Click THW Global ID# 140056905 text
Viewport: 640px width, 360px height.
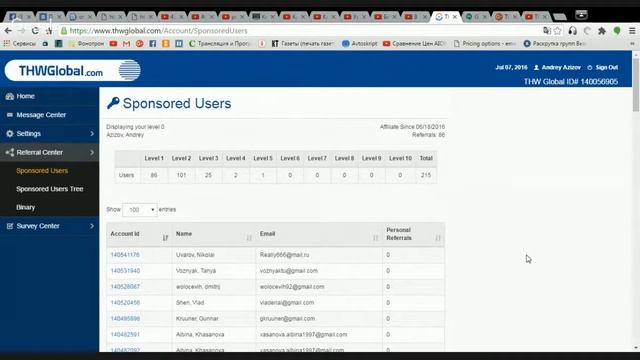571,82
